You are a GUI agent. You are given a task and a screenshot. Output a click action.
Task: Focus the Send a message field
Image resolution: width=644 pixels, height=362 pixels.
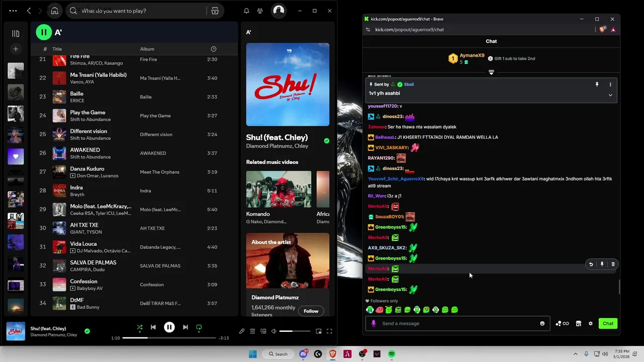pyautogui.click(x=457, y=323)
